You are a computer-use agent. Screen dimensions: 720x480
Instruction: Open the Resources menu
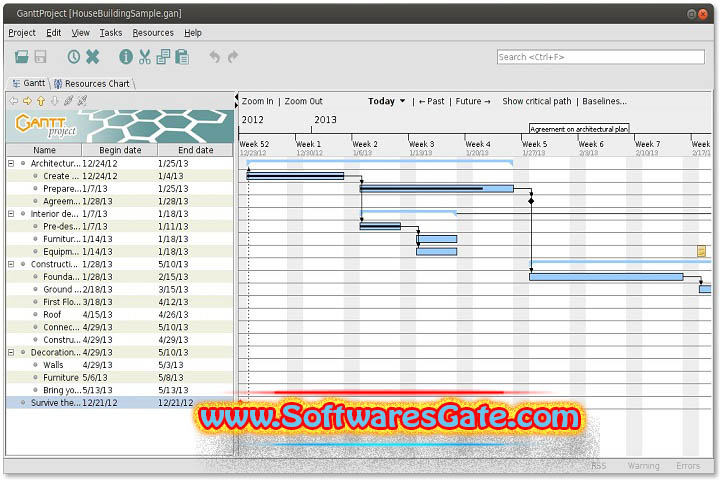click(153, 33)
